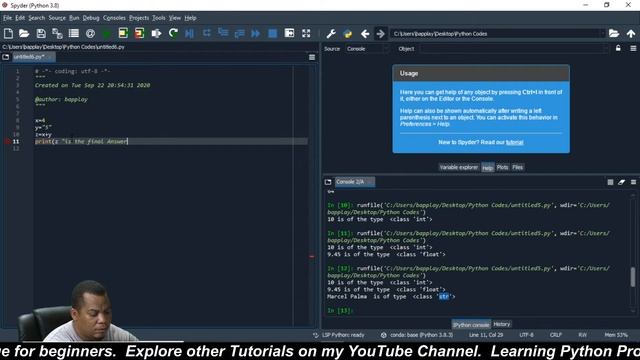This screenshot has height=360, width=640.
Task: Click the debugger Run until return icon
Action: (x=239, y=33)
